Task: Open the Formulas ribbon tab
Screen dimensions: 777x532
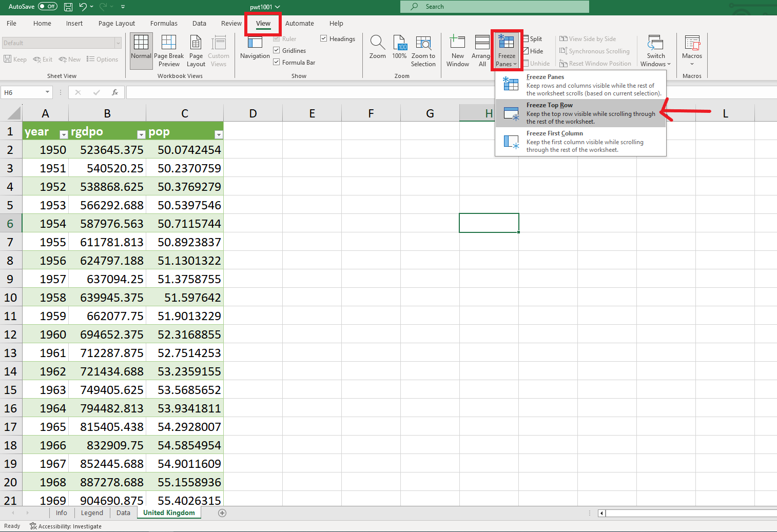Action: pos(164,24)
